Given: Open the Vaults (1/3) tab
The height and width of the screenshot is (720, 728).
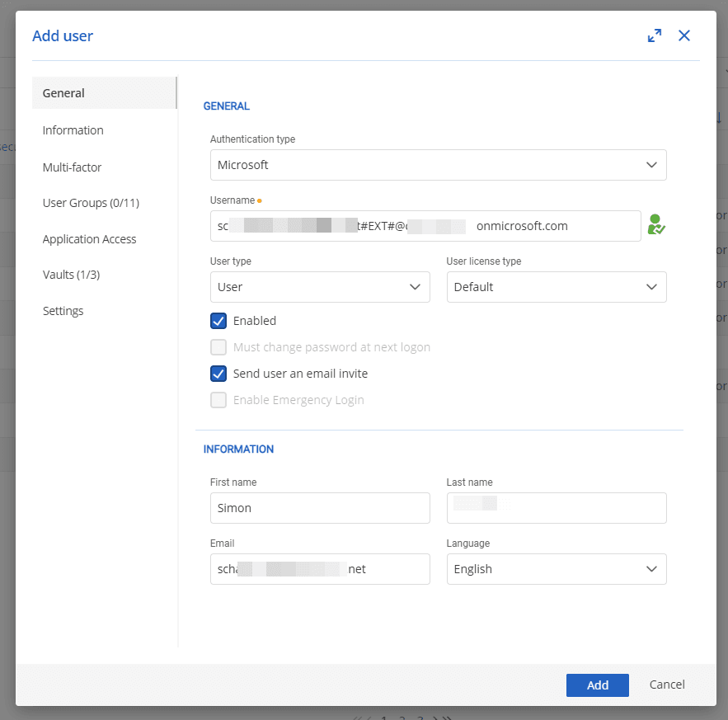Looking at the screenshot, I should click(71, 275).
